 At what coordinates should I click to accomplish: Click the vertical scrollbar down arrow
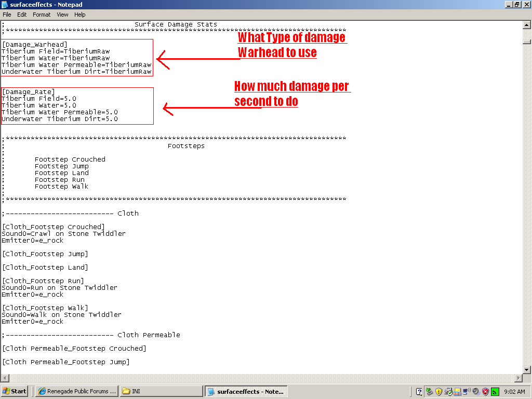[527, 369]
